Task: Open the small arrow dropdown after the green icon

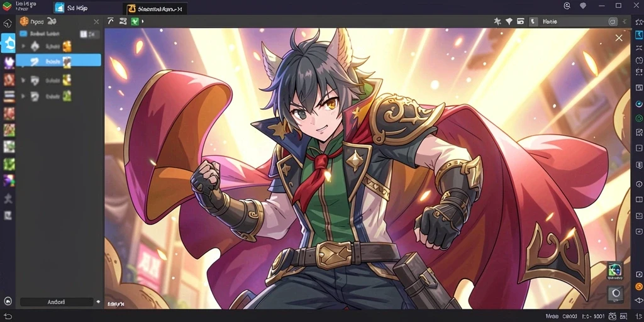Action: (x=142, y=21)
